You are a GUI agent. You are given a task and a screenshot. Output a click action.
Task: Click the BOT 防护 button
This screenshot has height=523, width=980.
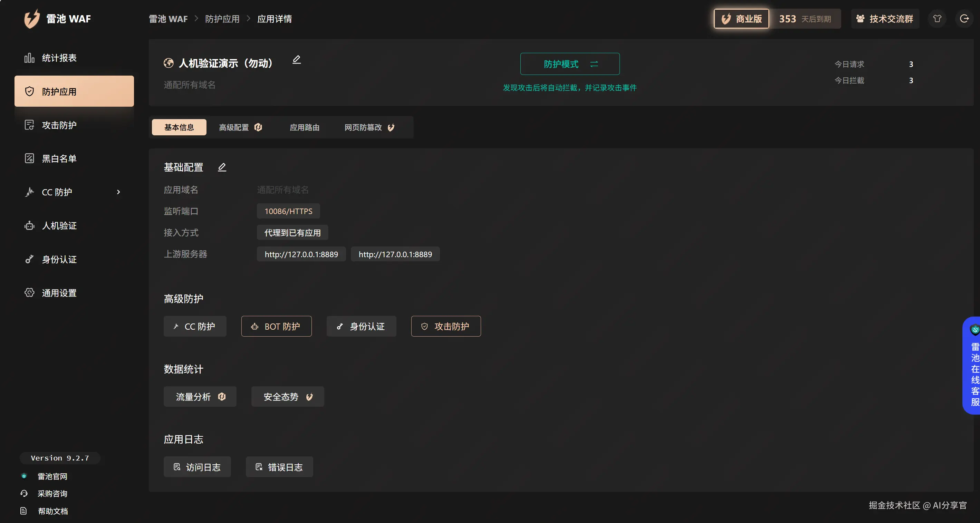[277, 326]
